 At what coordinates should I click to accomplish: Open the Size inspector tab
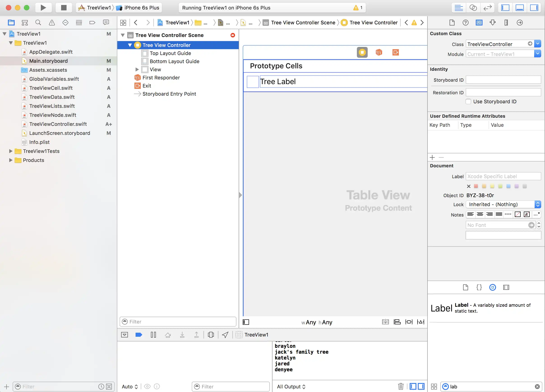[x=506, y=23]
